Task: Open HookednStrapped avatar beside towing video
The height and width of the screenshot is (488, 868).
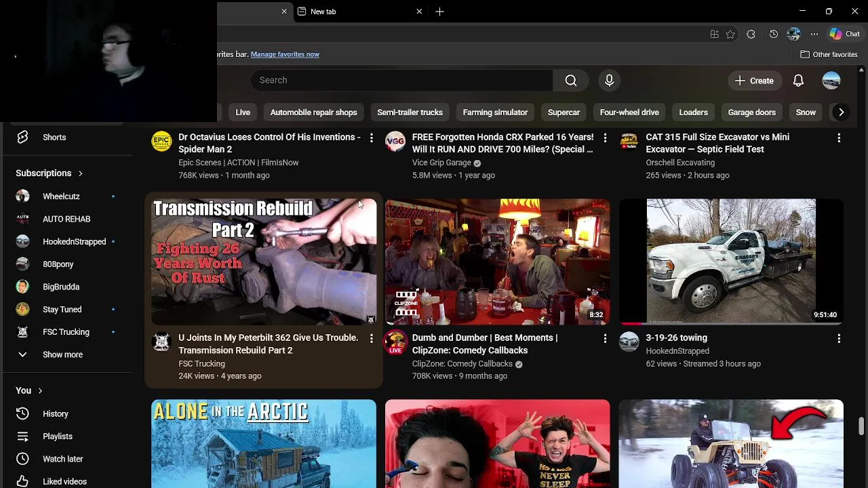Action: (629, 342)
